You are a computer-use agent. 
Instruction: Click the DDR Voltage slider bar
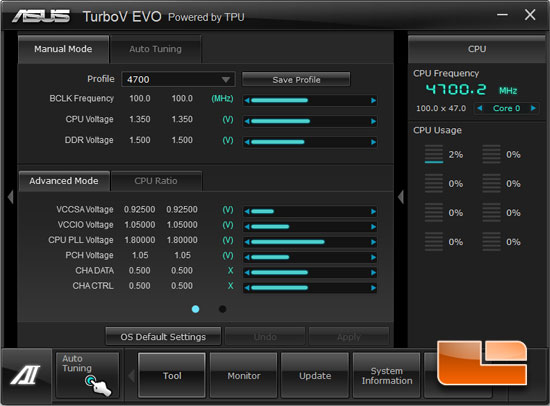point(310,142)
